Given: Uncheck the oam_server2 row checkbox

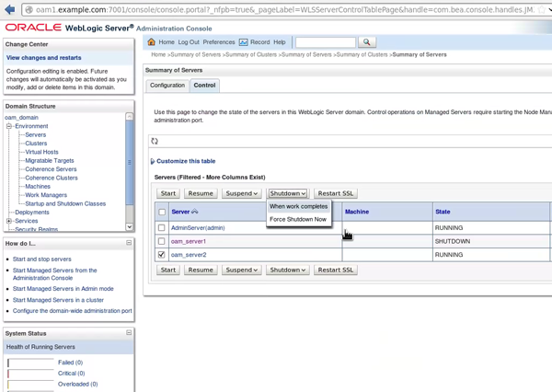Looking at the screenshot, I should [162, 254].
